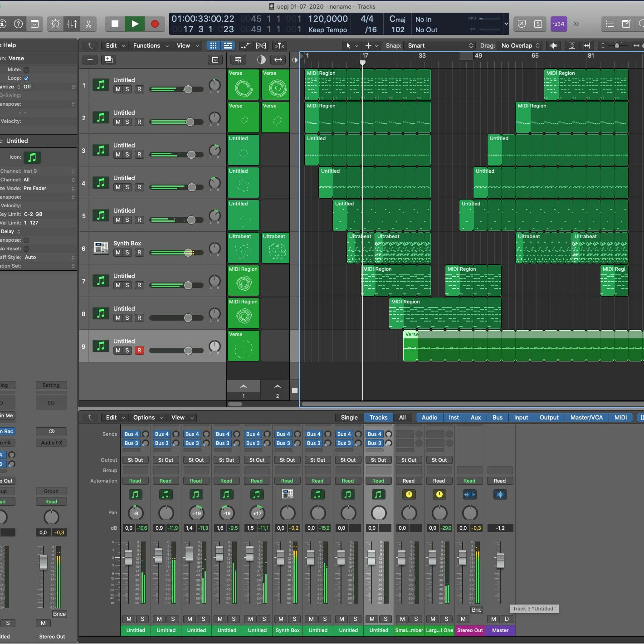Click the scissors Editors icon
This screenshot has width=644, height=644.
pyautogui.click(x=88, y=24)
